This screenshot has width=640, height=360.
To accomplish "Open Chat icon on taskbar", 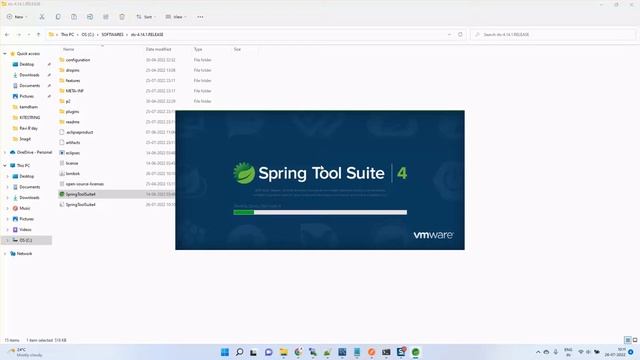I will pyautogui.click(x=269, y=352).
